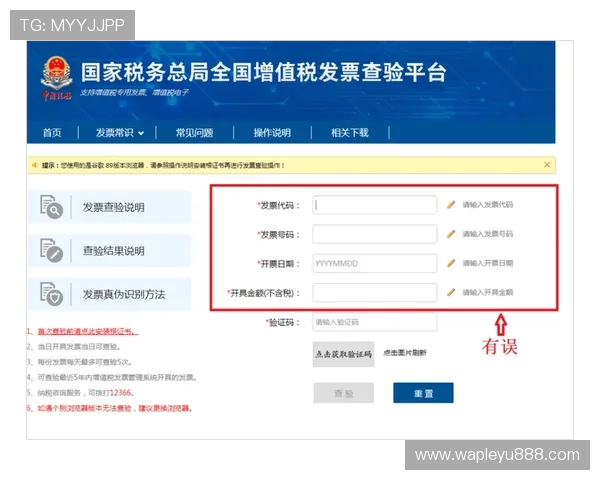
Task: Click pencil icon beside 开具金额 hint
Action: [x=451, y=292]
